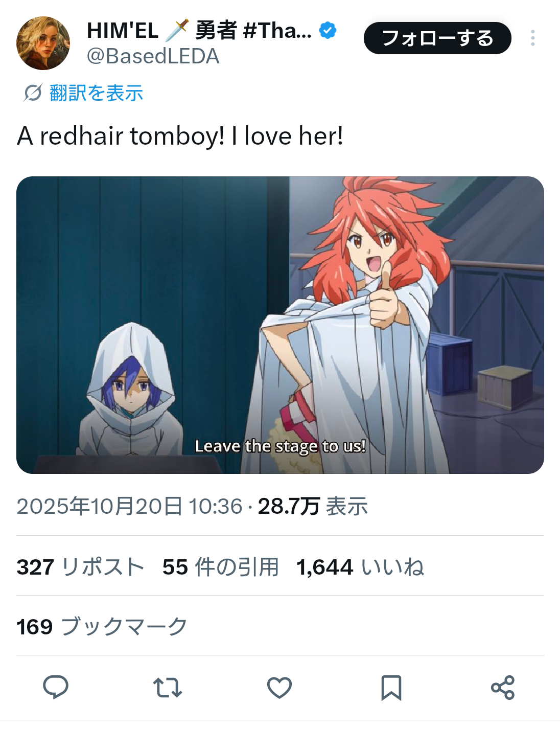
Task: Show the translation via 翻訳を表示 link
Action: (96, 93)
